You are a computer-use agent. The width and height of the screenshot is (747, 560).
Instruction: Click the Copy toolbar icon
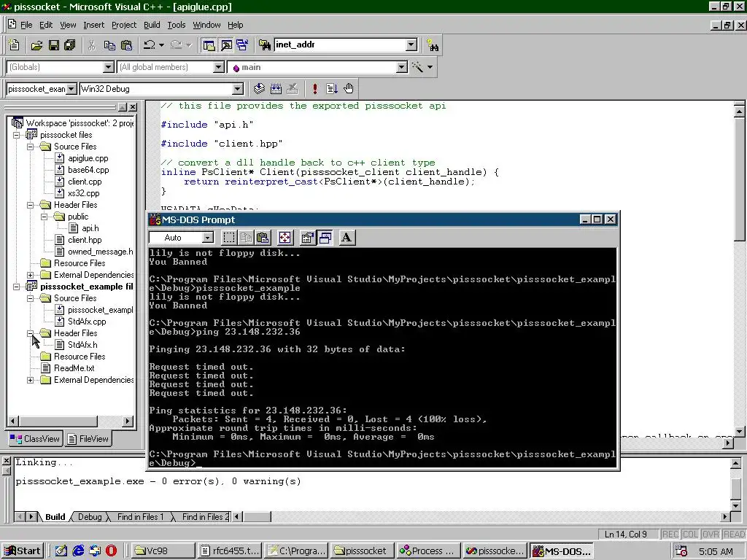click(109, 45)
